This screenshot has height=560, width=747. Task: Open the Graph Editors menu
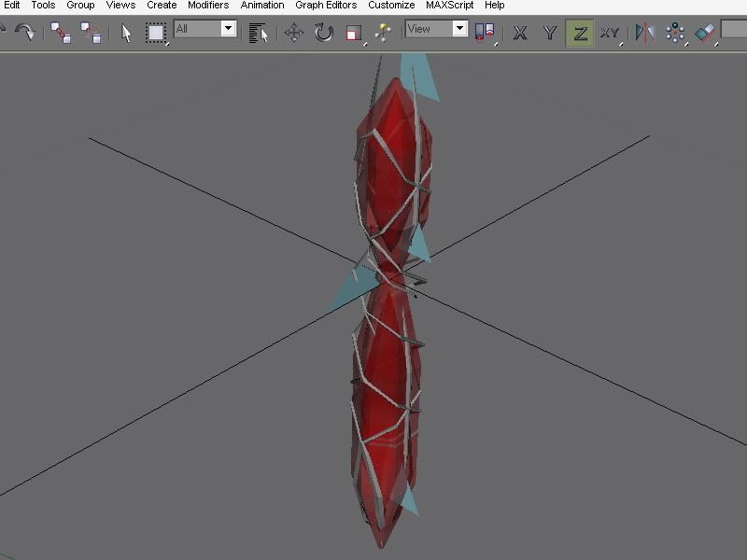click(x=326, y=6)
